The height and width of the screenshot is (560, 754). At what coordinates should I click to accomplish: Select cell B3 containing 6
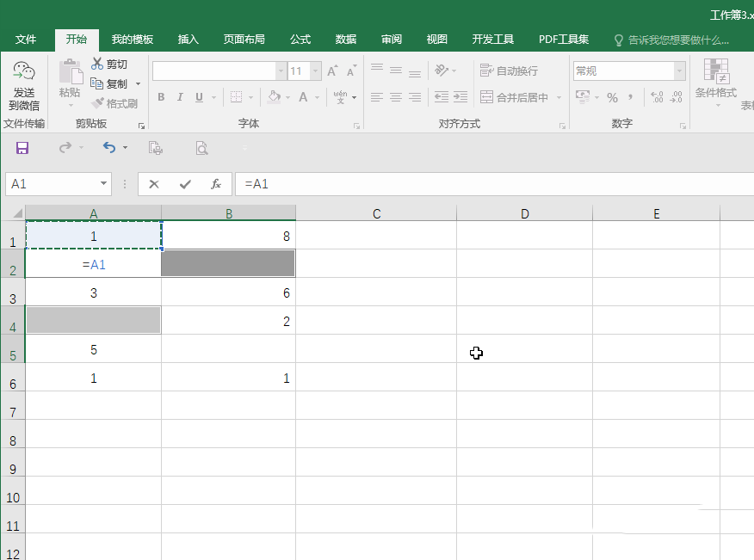(228, 292)
